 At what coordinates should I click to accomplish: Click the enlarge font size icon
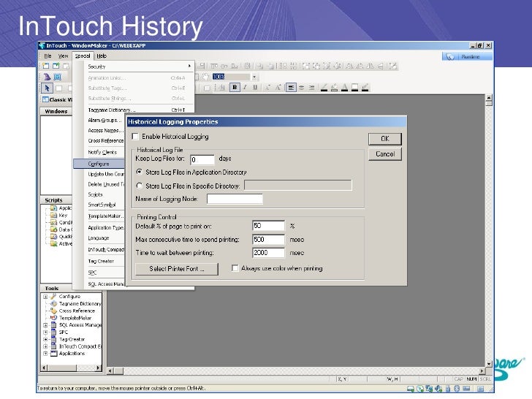coord(278,88)
